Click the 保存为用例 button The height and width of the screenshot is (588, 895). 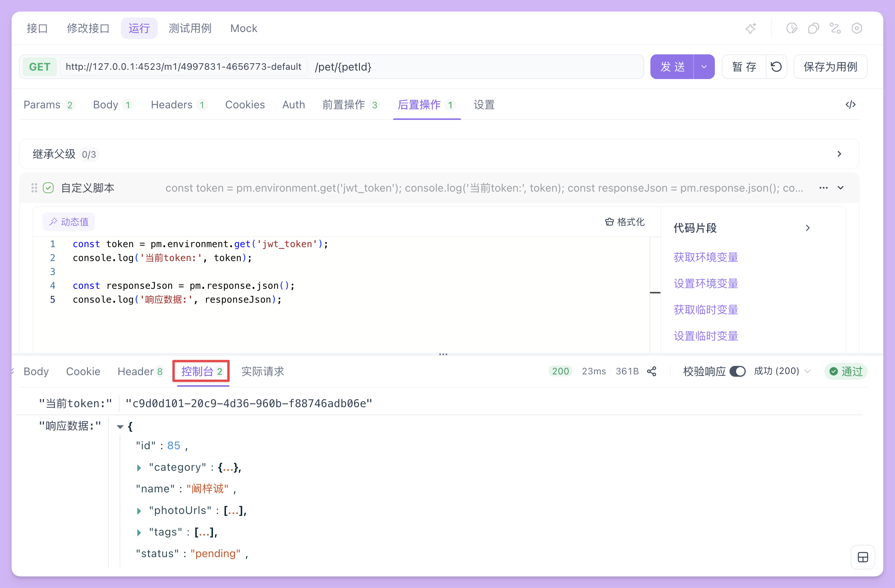[830, 67]
